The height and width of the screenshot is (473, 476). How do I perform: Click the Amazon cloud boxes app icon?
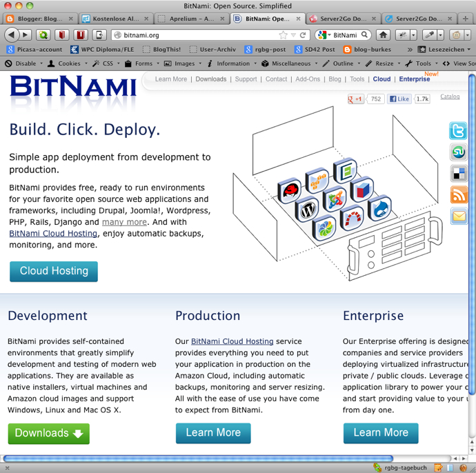click(317, 181)
